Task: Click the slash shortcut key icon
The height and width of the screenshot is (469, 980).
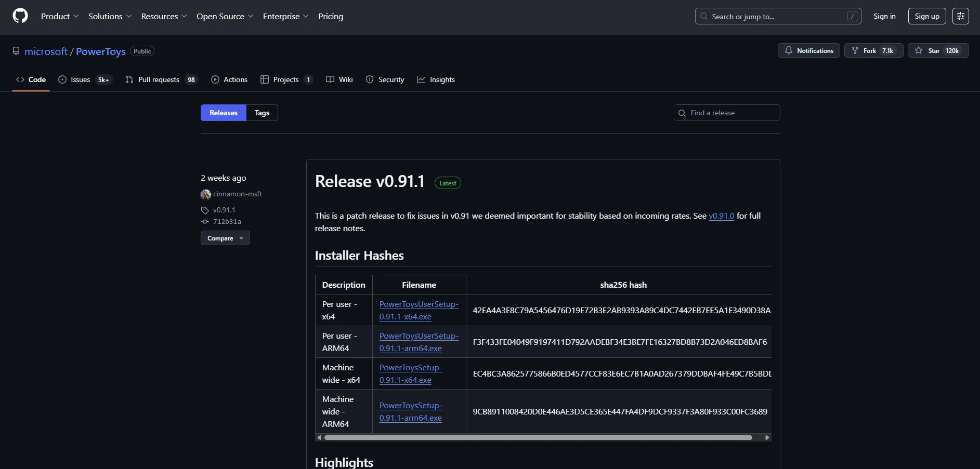Action: tap(852, 16)
